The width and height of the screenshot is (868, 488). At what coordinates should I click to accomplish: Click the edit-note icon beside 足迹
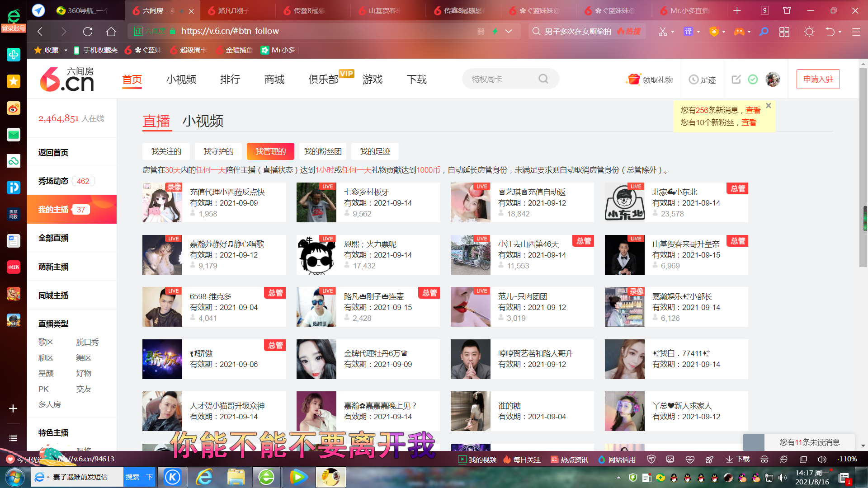tap(736, 80)
